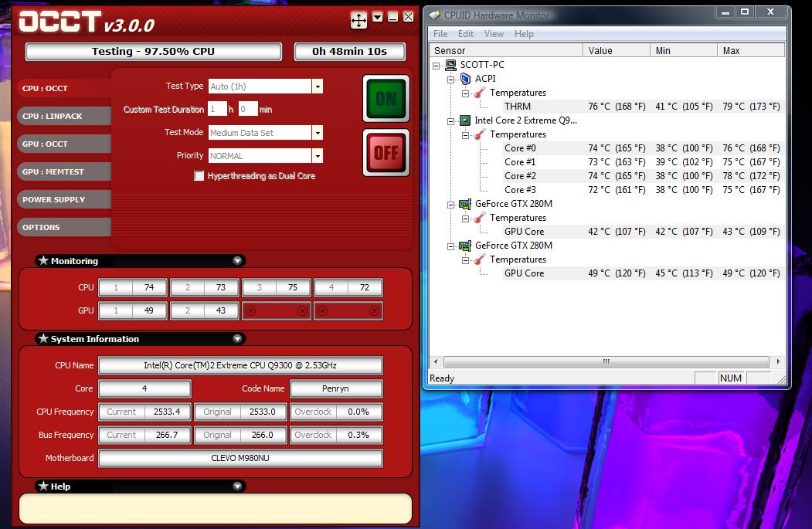Viewport: 812px width, 529px height.
Task: Click the second GeForce GTX 280M card icon
Action: (x=465, y=246)
